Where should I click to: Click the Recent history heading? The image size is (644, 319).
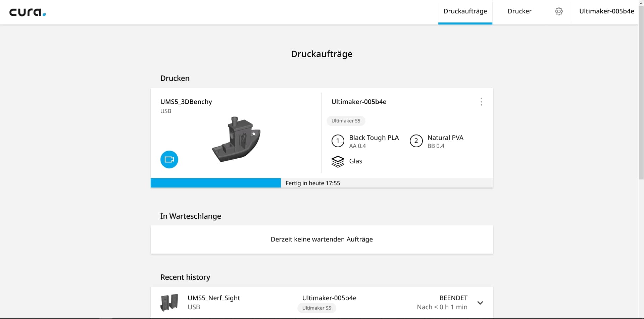click(x=185, y=277)
